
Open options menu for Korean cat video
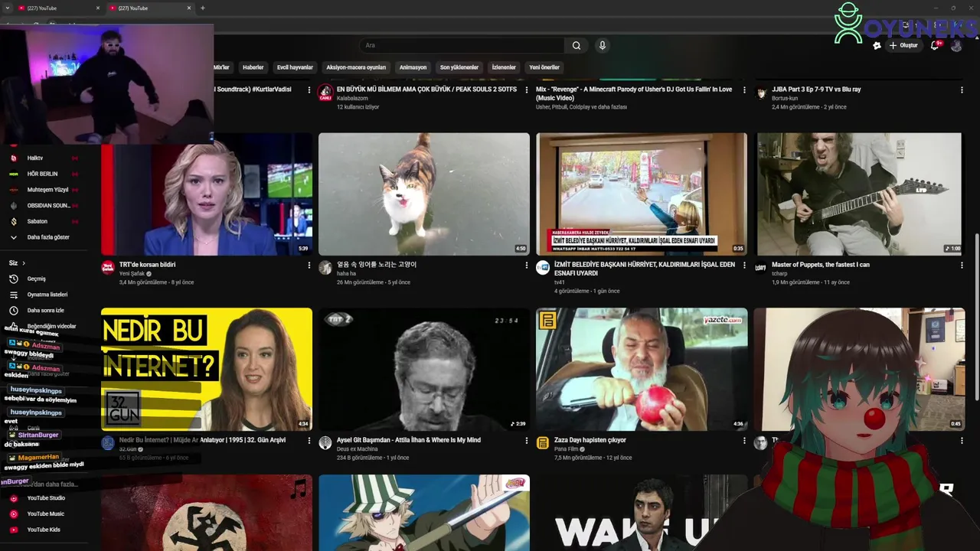point(527,266)
